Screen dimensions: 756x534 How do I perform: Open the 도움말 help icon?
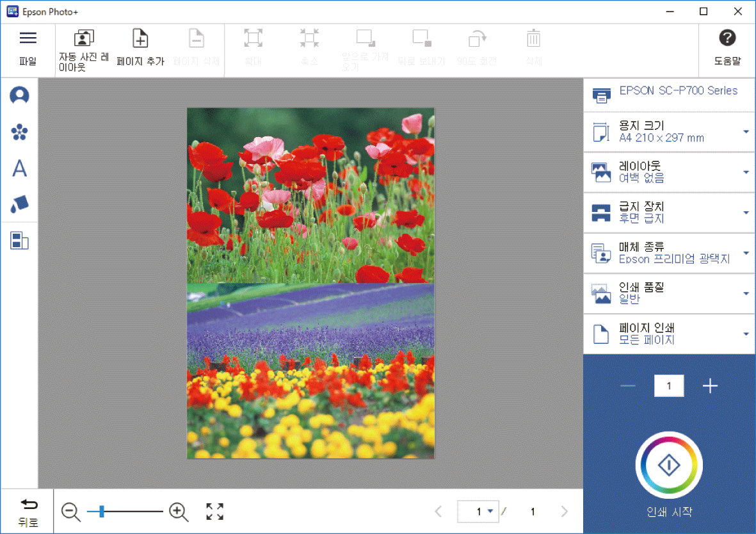pyautogui.click(x=727, y=38)
